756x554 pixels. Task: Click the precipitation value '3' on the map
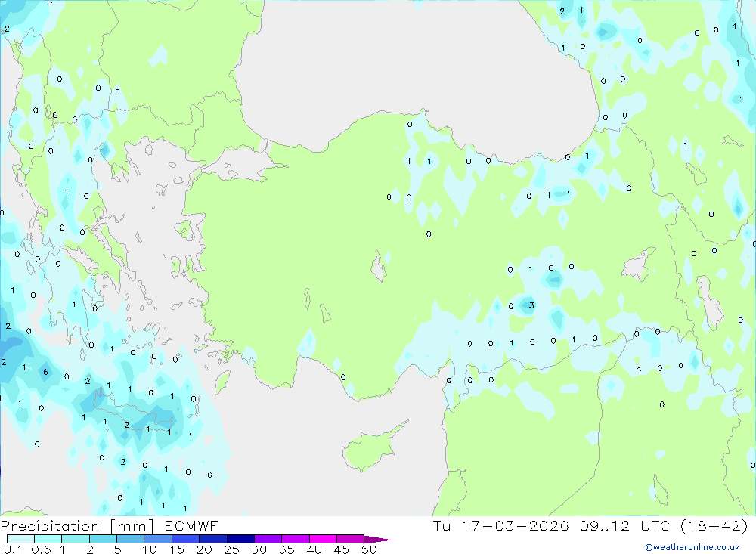[x=531, y=305]
